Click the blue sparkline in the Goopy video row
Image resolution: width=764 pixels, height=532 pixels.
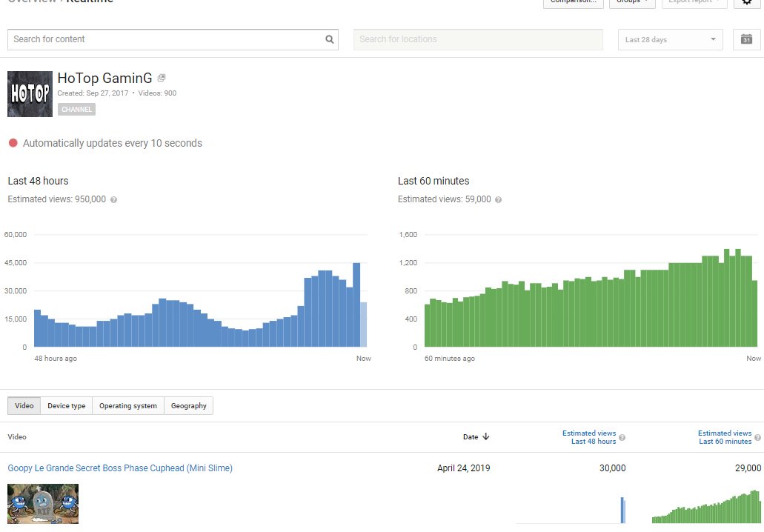(622, 510)
